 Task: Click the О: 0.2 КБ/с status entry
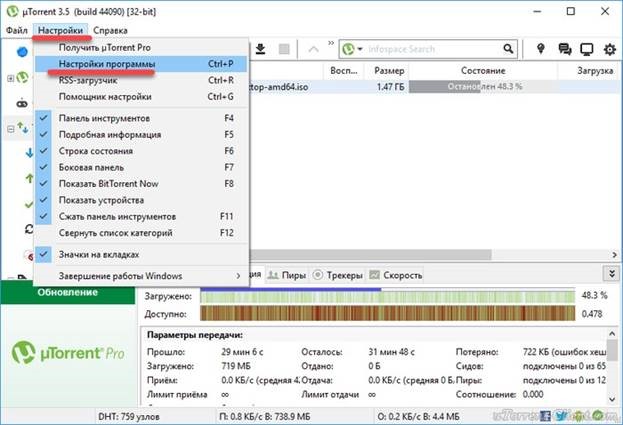pos(418,417)
